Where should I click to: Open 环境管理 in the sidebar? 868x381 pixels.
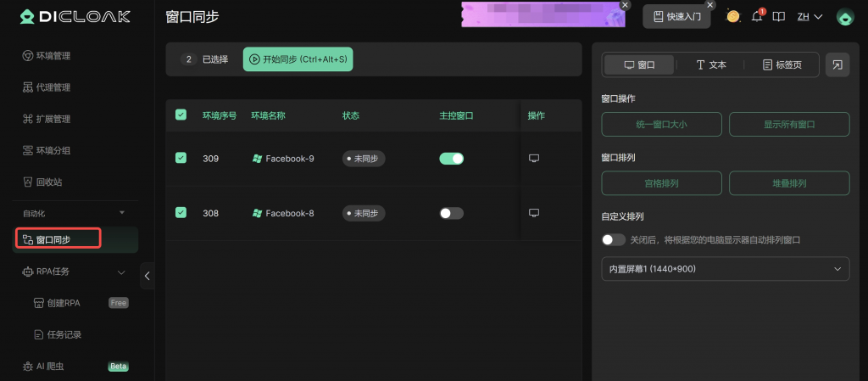click(x=53, y=56)
